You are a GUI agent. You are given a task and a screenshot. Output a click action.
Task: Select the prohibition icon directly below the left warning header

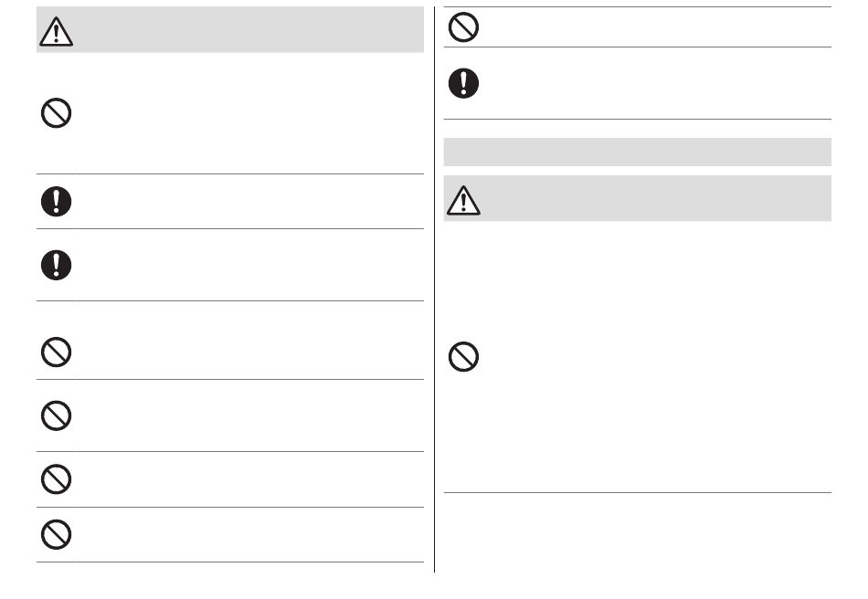pos(57,113)
